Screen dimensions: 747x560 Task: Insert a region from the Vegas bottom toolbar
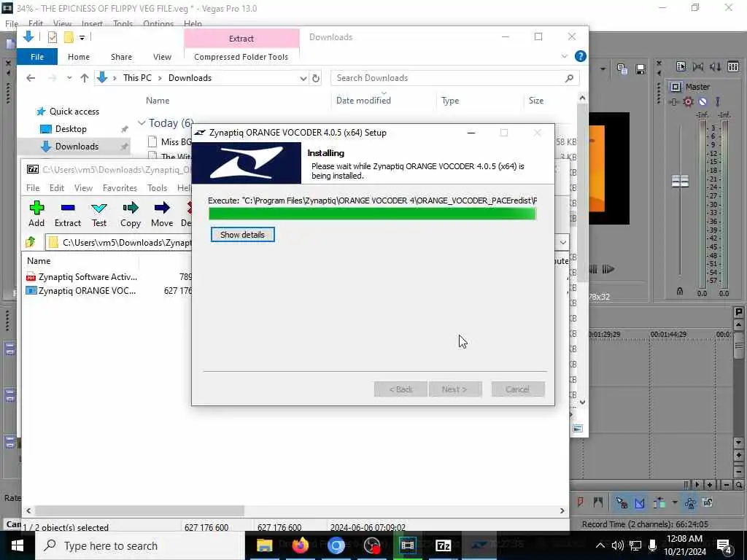tap(598, 502)
